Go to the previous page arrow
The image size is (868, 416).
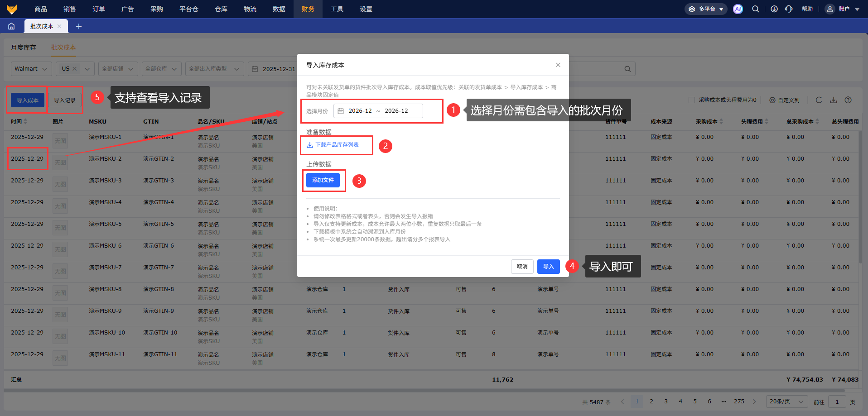pos(622,402)
